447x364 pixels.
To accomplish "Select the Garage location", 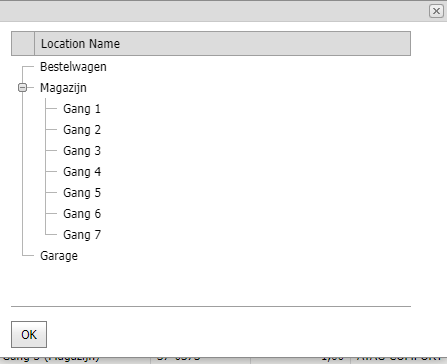I will [59, 256].
